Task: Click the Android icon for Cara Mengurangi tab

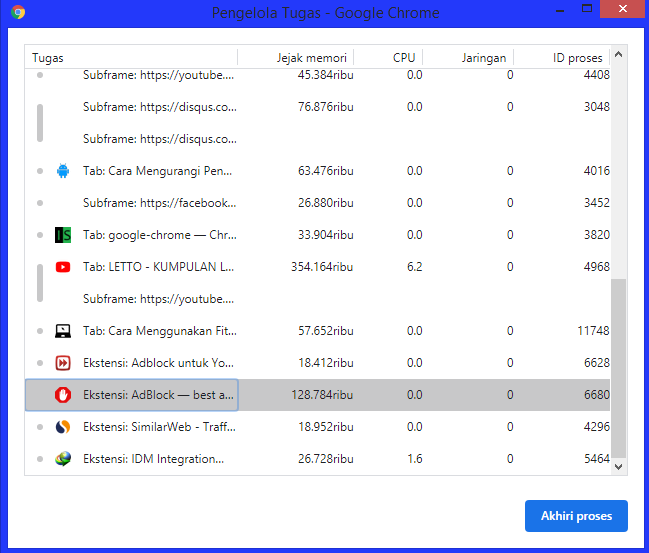Action: tap(63, 171)
